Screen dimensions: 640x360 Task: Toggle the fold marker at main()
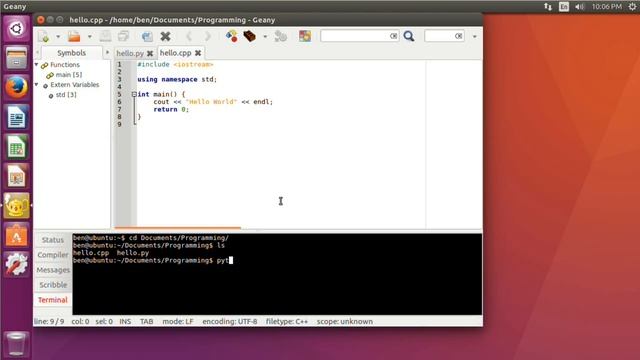coord(134,94)
